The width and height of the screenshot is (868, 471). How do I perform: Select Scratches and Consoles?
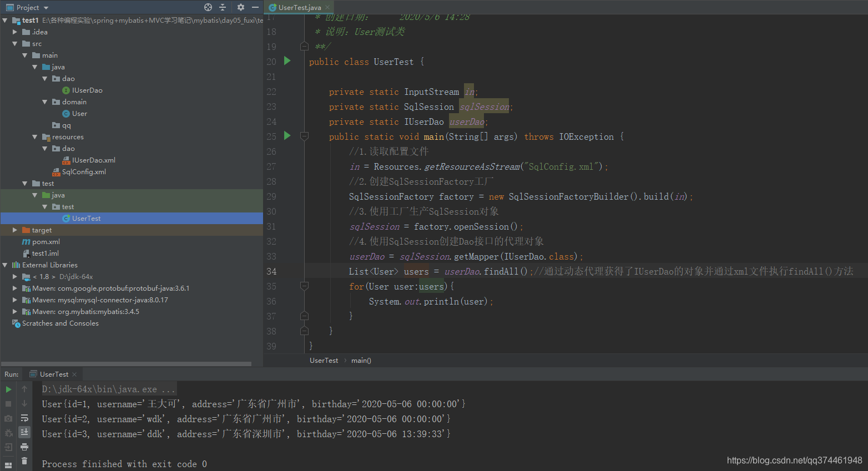pos(60,323)
